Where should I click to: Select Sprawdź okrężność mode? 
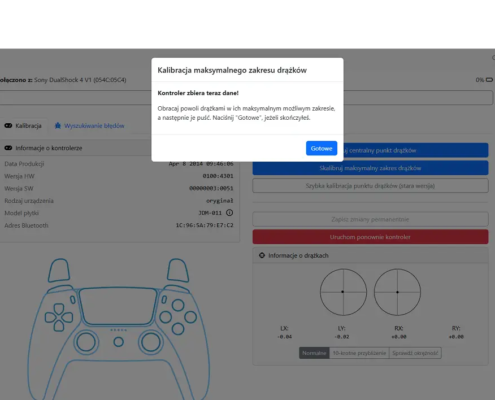point(415,353)
